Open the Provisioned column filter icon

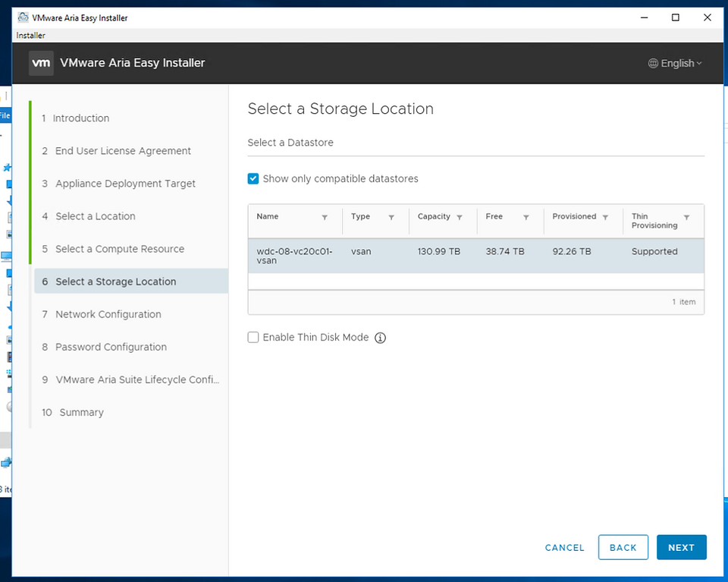(605, 217)
